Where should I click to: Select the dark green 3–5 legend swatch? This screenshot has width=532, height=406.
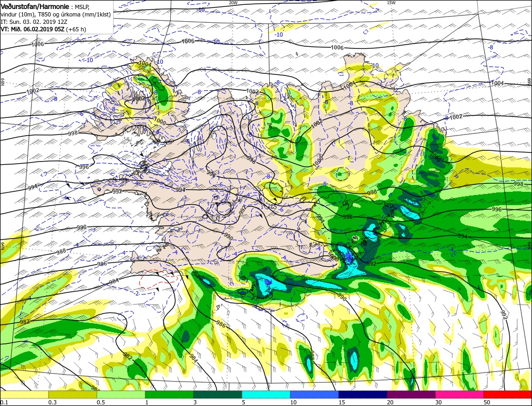pos(218,394)
